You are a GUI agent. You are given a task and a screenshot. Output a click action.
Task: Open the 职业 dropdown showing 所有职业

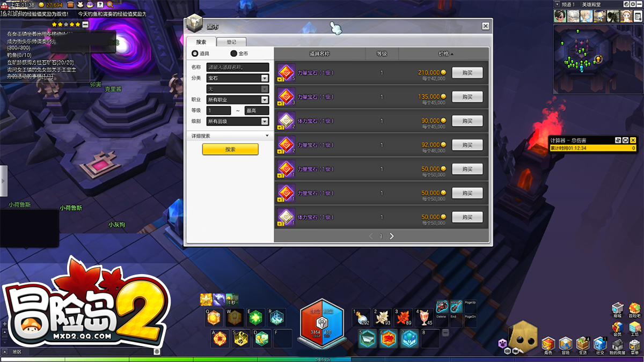pos(238,100)
